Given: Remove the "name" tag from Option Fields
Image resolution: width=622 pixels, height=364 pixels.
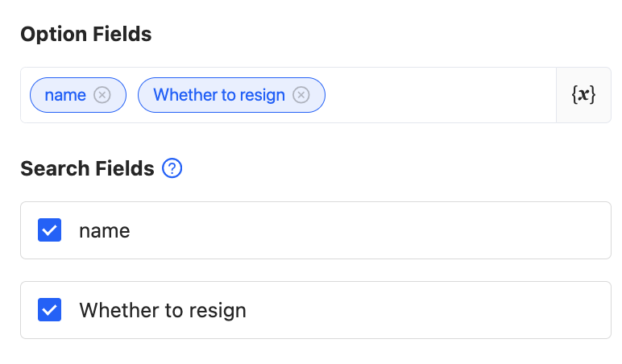Looking at the screenshot, I should (x=102, y=95).
